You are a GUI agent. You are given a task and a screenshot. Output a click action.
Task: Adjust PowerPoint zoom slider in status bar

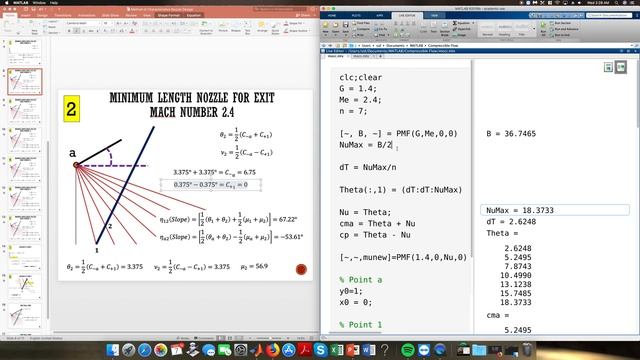pos(271,338)
